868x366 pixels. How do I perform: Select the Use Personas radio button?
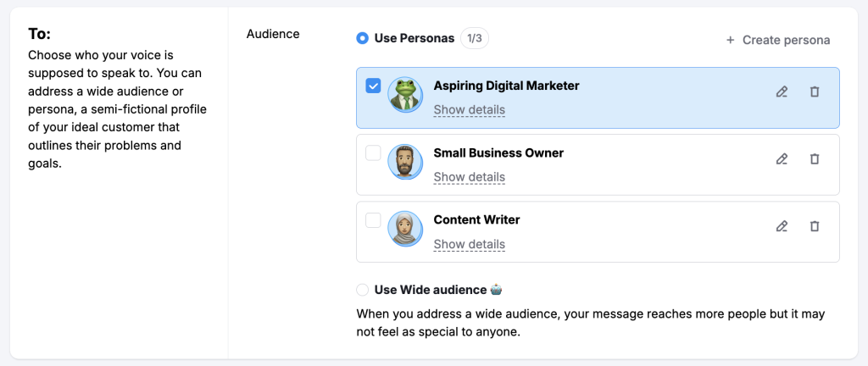[x=363, y=39]
